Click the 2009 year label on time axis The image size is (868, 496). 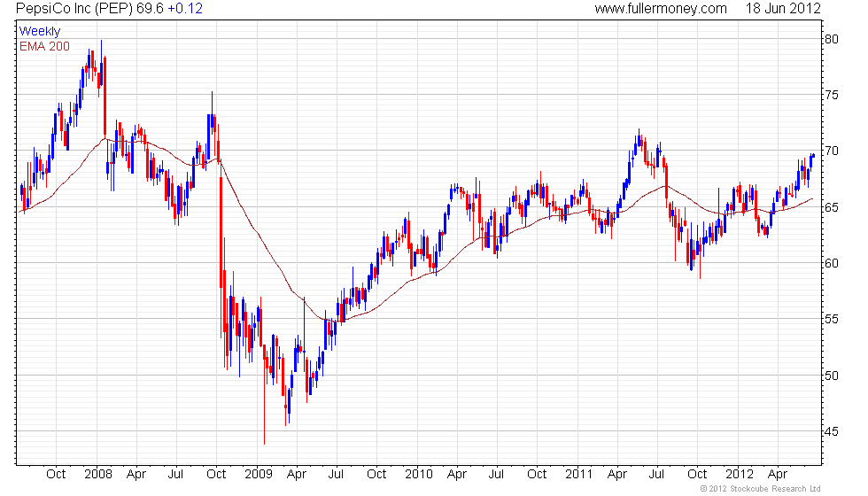coord(259,475)
